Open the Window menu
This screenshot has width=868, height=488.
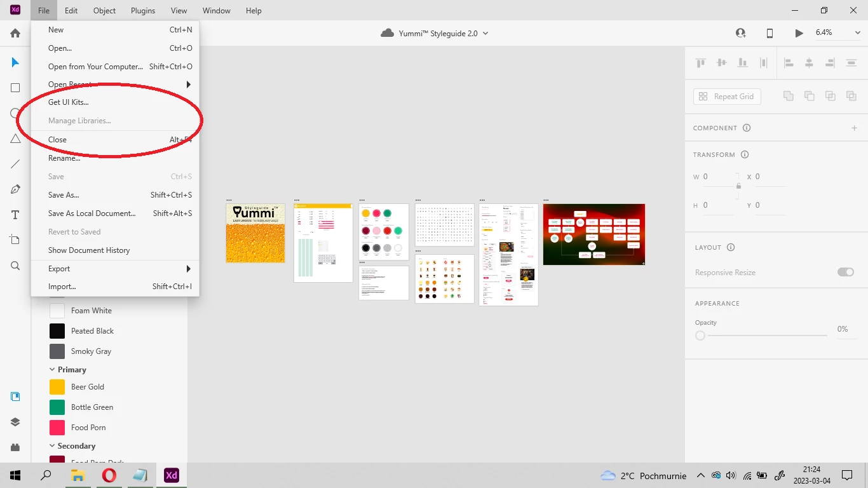(x=217, y=11)
